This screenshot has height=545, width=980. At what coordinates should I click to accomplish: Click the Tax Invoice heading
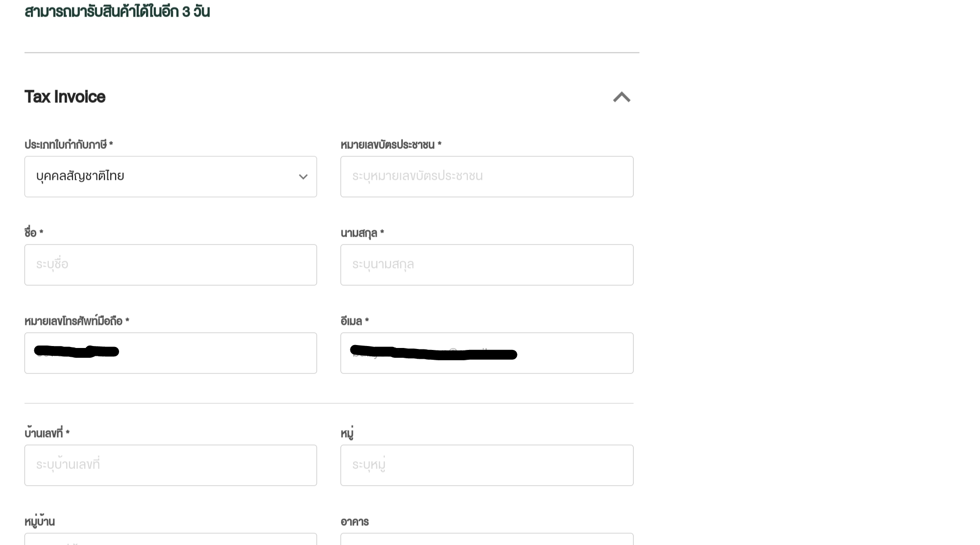pyautogui.click(x=65, y=97)
